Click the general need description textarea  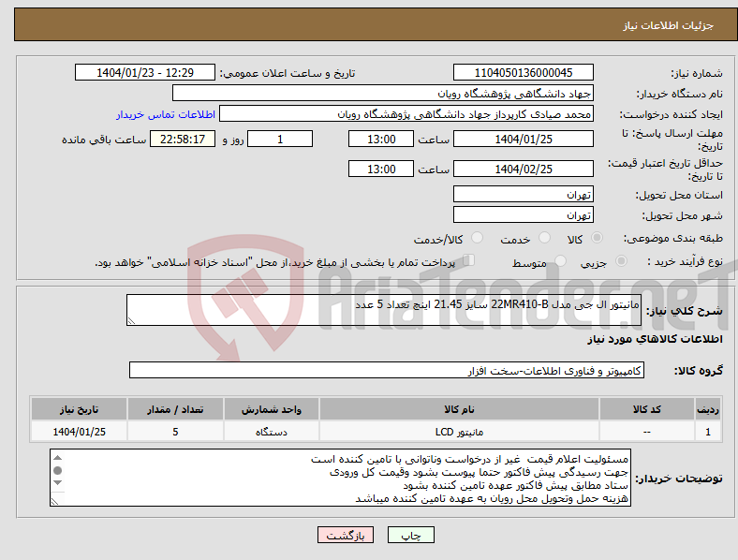384,310
